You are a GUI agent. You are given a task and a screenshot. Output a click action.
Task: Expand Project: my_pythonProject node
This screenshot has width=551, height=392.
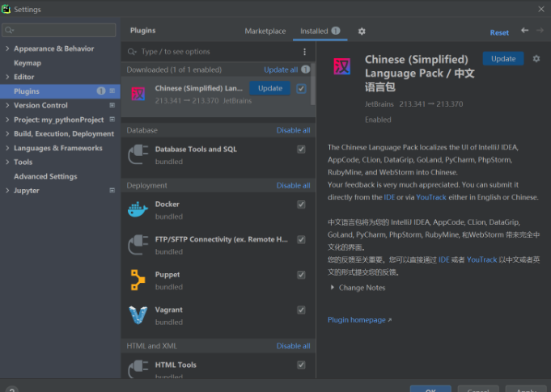point(7,120)
